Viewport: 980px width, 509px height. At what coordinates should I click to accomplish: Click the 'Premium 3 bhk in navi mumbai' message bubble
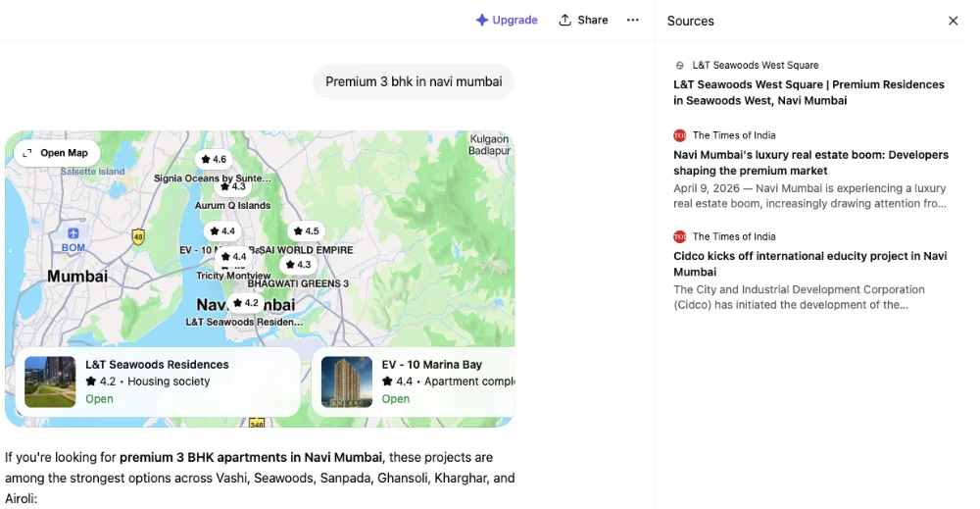[x=414, y=81]
